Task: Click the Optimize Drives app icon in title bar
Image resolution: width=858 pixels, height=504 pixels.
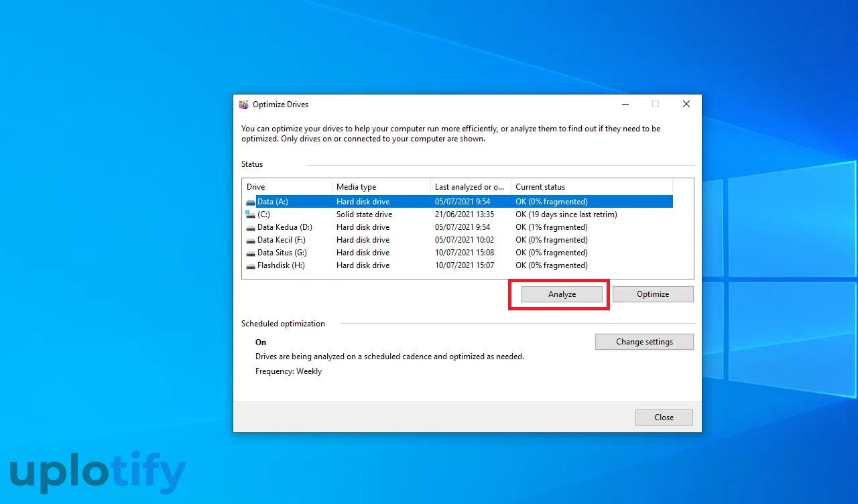Action: point(244,105)
